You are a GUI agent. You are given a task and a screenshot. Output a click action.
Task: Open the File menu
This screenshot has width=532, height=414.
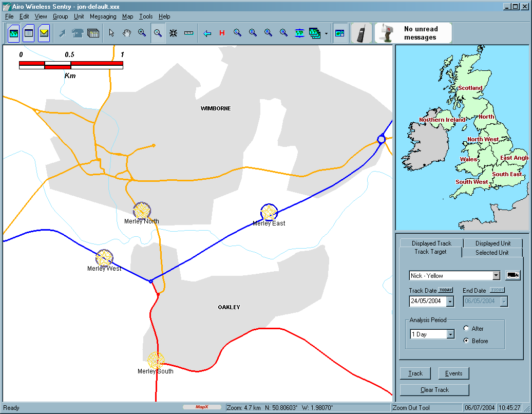click(x=9, y=16)
